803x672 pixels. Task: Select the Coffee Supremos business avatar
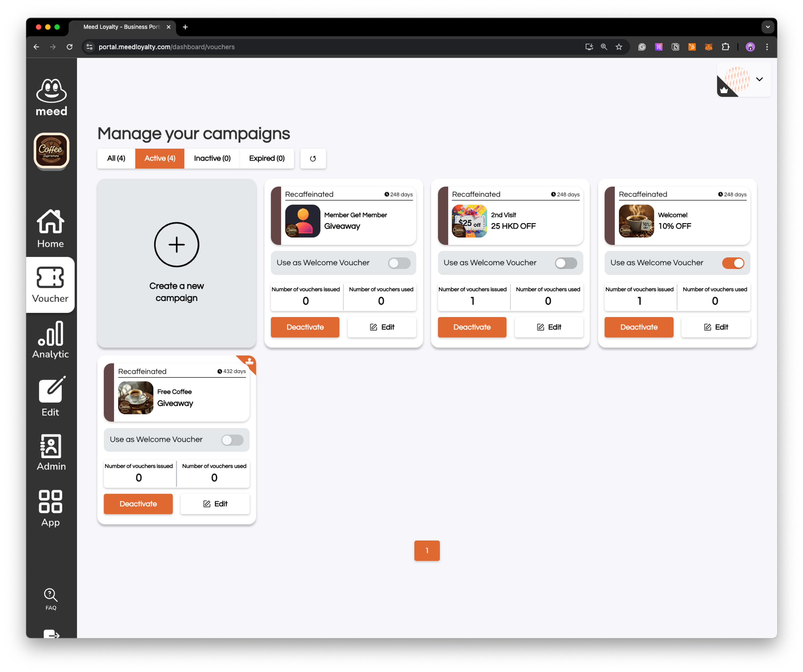click(51, 151)
